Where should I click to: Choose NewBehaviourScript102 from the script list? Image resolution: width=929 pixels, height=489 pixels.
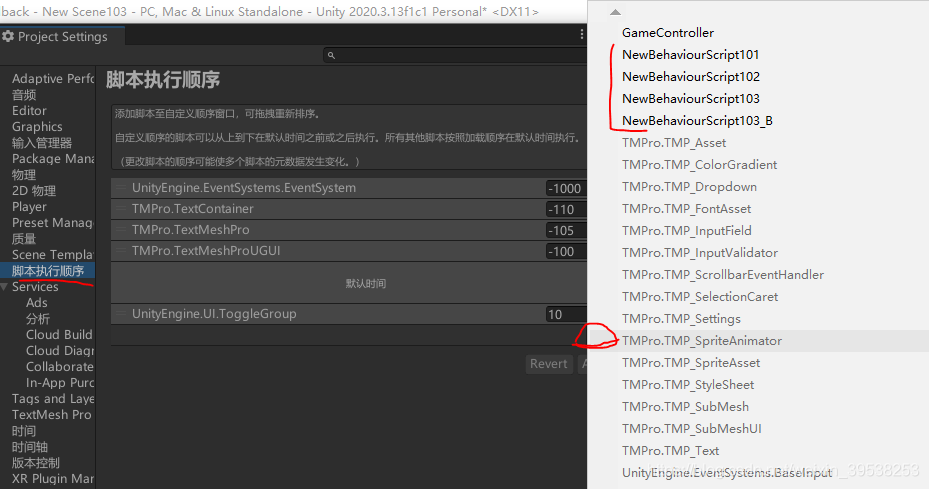(x=691, y=76)
